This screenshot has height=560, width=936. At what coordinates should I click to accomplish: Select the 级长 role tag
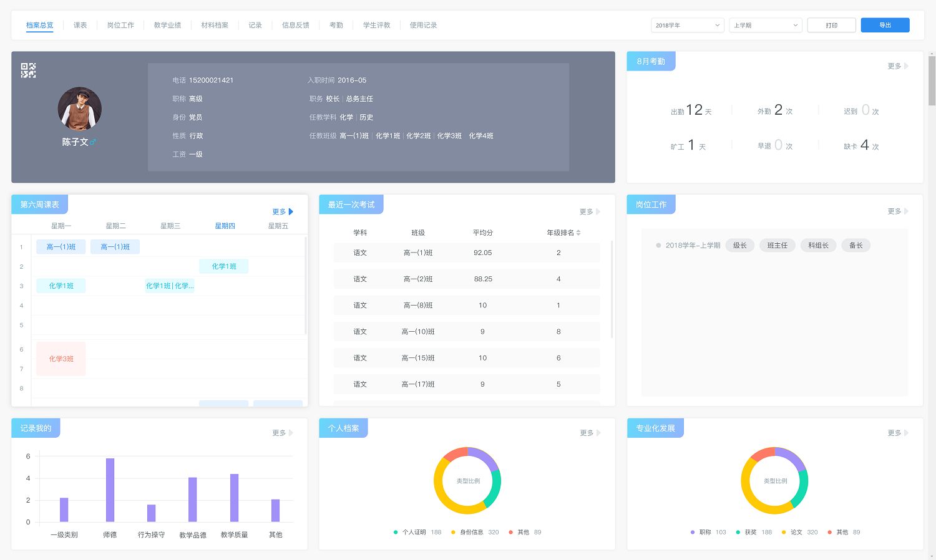(740, 246)
